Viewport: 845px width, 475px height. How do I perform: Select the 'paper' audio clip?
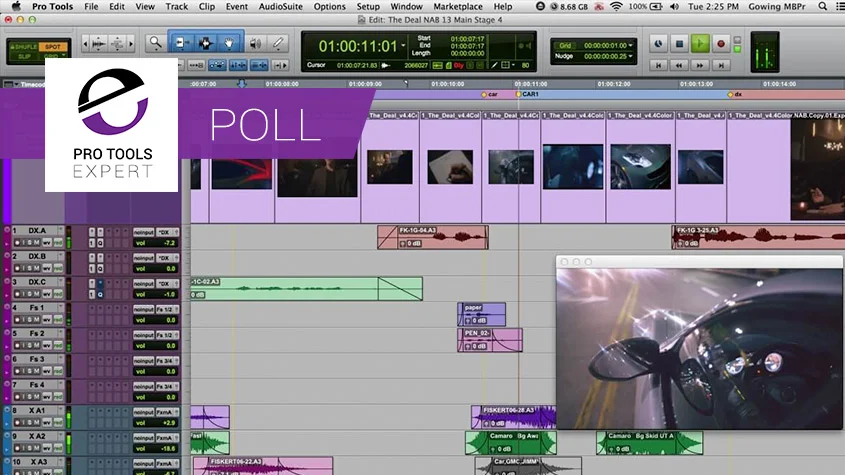[x=481, y=314]
